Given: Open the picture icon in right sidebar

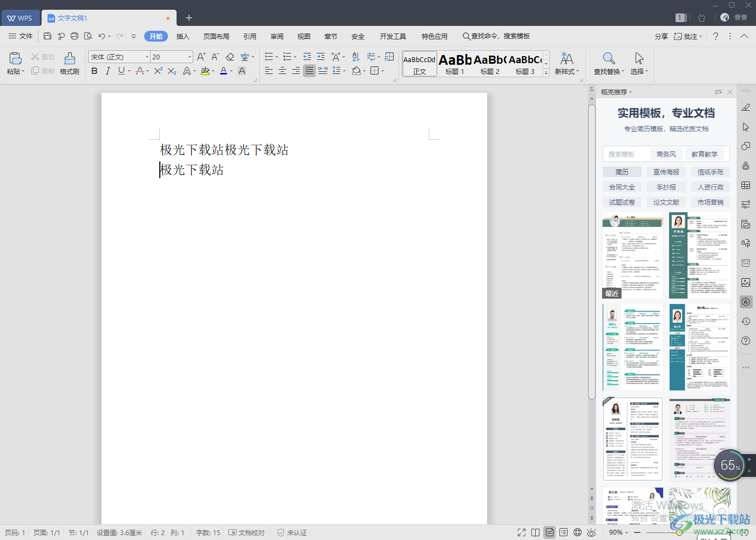Looking at the screenshot, I should [746, 282].
